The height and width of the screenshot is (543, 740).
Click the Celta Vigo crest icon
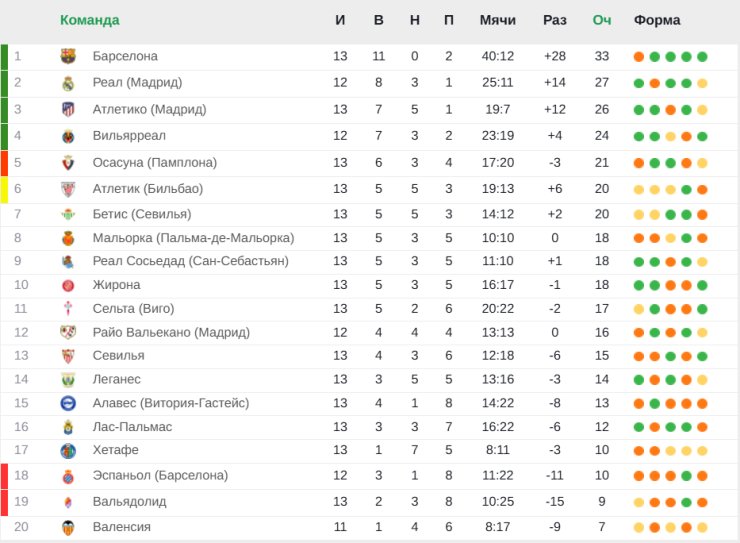point(68,309)
